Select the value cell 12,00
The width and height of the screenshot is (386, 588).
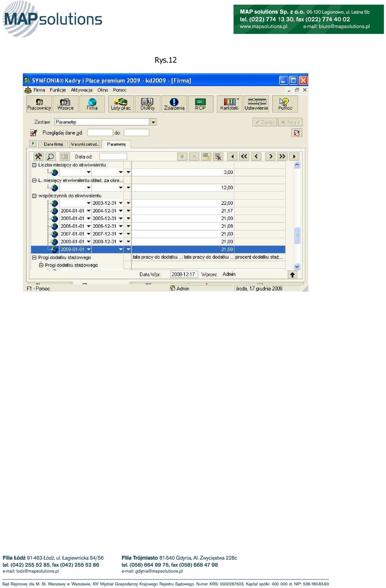click(x=208, y=188)
